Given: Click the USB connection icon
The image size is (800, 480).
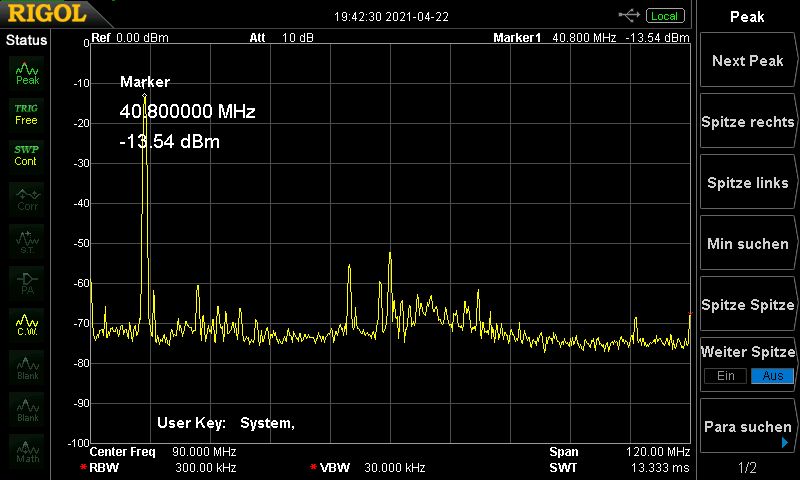Looking at the screenshot, I should (x=629, y=16).
